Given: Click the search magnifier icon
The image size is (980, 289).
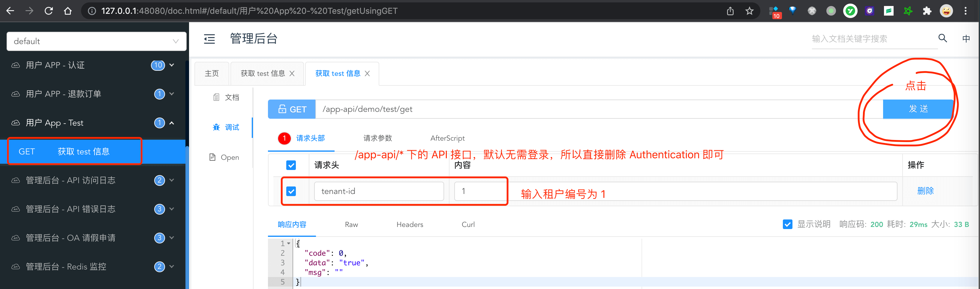Looking at the screenshot, I should coord(942,38).
